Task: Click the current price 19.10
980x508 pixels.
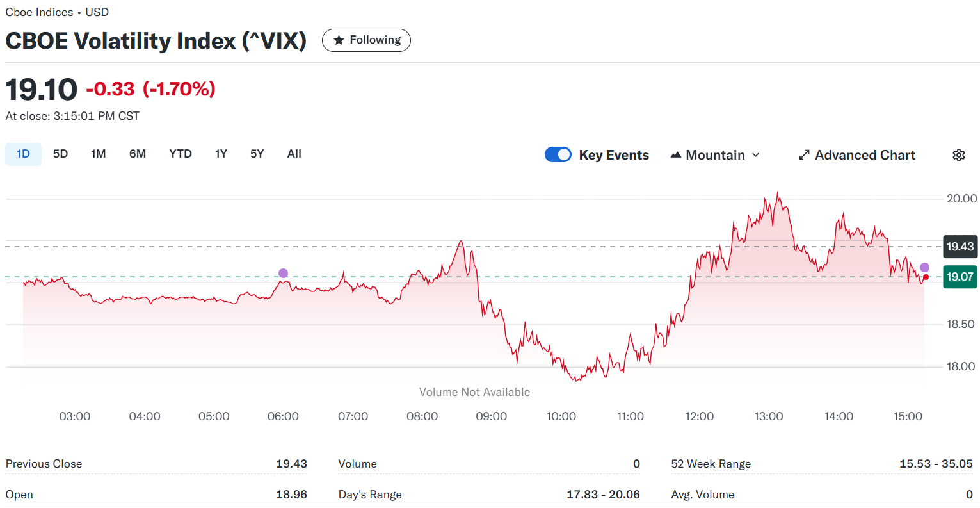Action: [42, 89]
